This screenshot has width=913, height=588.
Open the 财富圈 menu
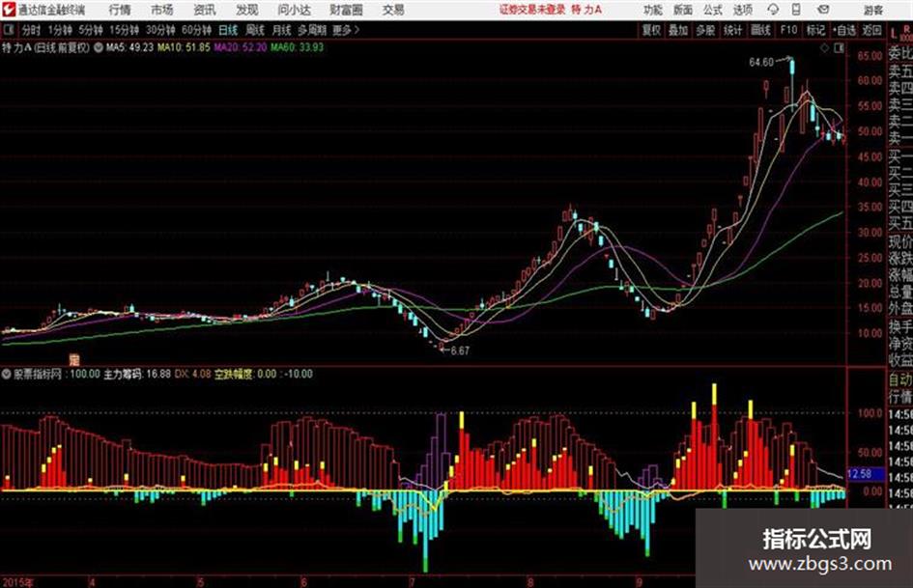346,10
